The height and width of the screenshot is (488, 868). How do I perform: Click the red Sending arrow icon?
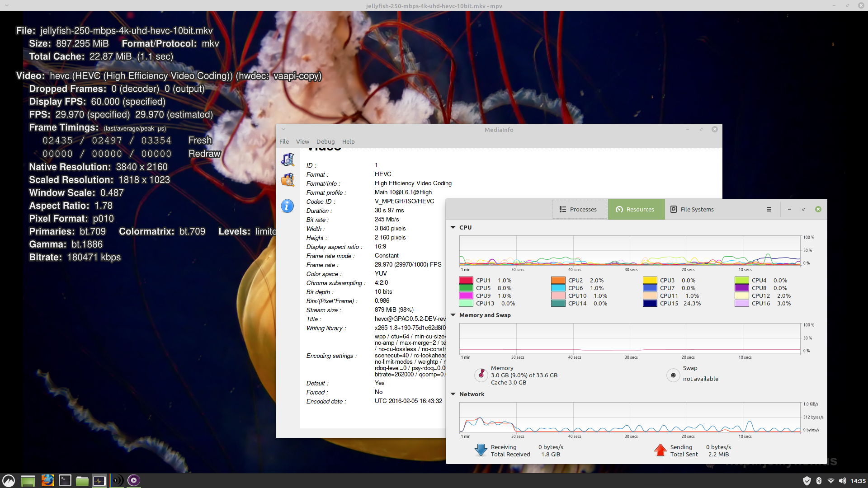pyautogui.click(x=660, y=450)
